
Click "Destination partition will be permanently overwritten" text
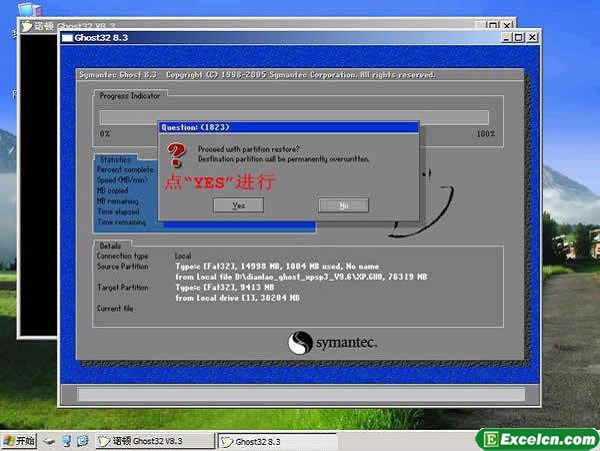[284, 159]
